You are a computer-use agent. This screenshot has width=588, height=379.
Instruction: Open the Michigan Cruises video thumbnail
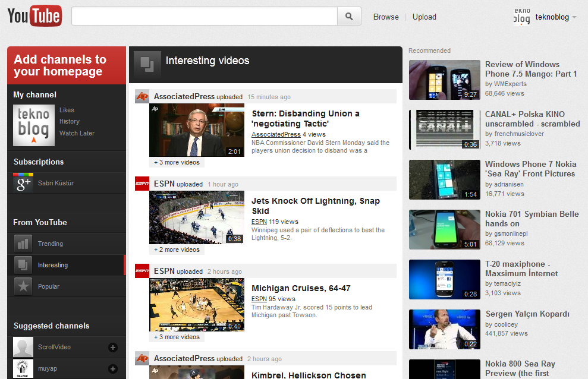[196, 305]
